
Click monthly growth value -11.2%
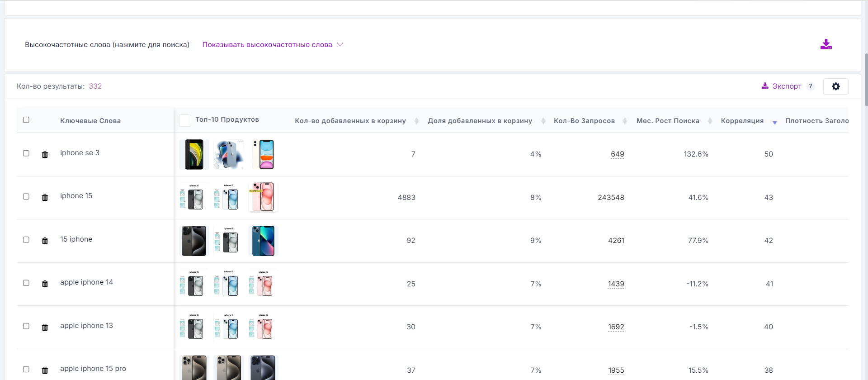pos(697,284)
